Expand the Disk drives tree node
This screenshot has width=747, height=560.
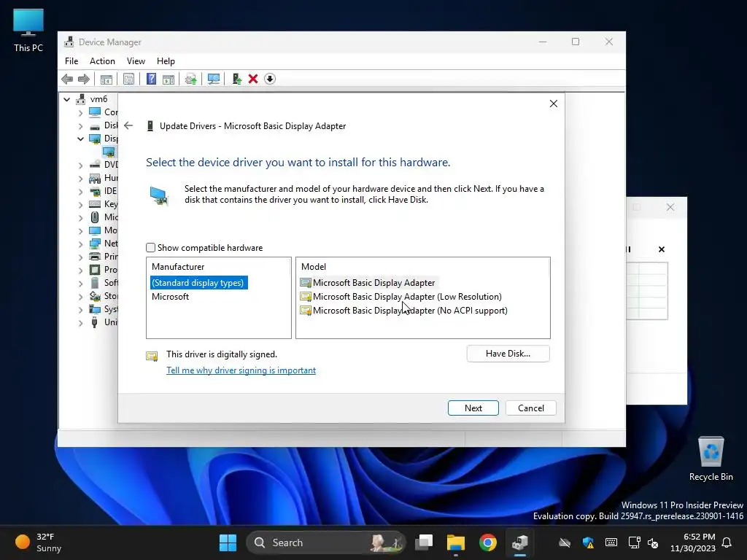tap(80, 126)
